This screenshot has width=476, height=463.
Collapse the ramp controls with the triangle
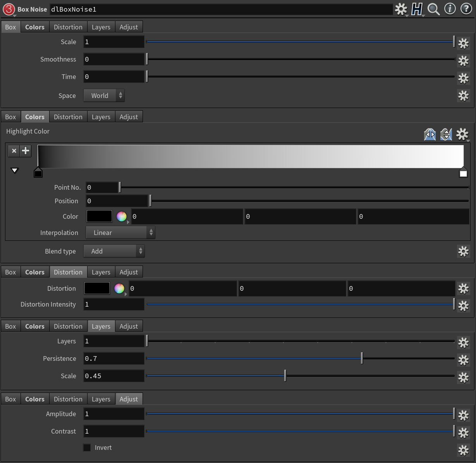click(15, 170)
